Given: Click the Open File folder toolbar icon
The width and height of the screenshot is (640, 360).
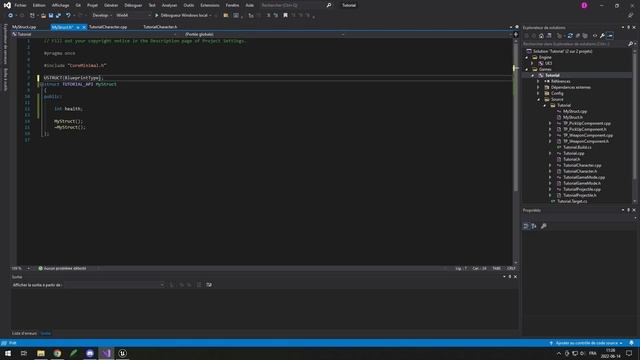Looking at the screenshot, I should point(43,16).
